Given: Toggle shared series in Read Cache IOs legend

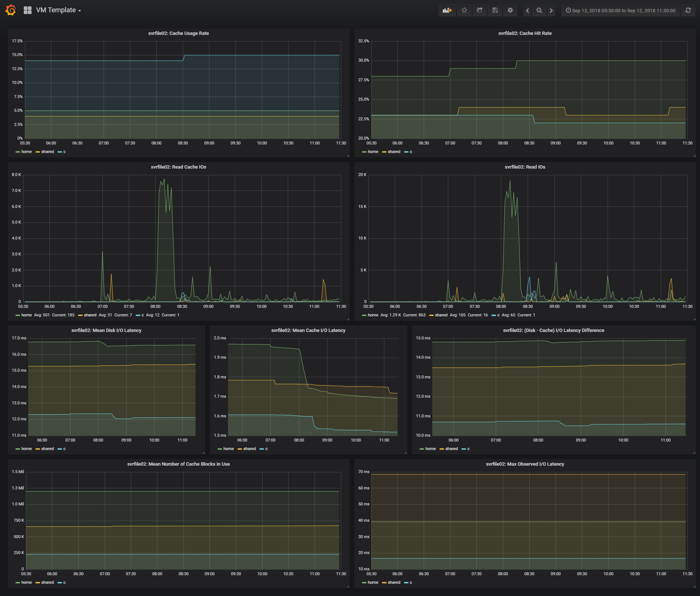Looking at the screenshot, I should click(x=90, y=315).
